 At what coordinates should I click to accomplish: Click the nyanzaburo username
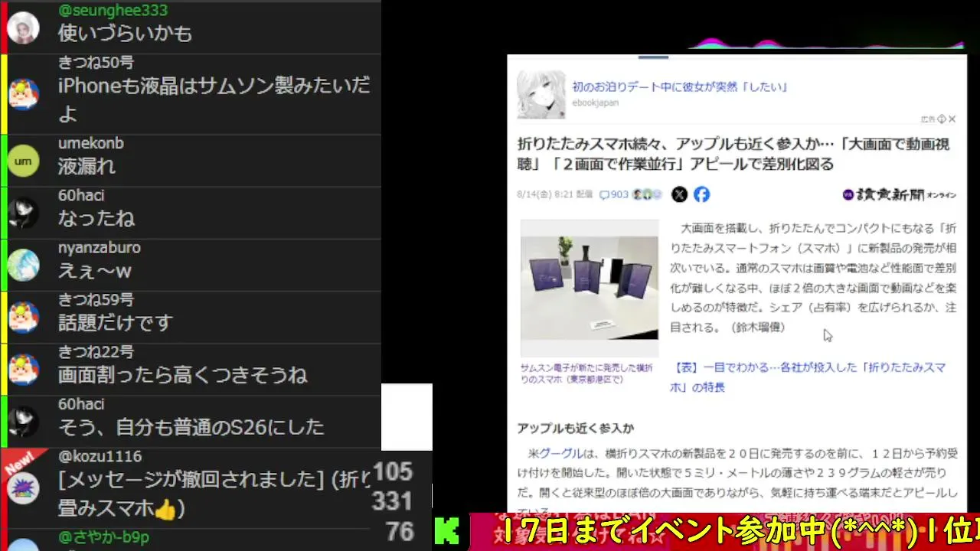pos(100,247)
